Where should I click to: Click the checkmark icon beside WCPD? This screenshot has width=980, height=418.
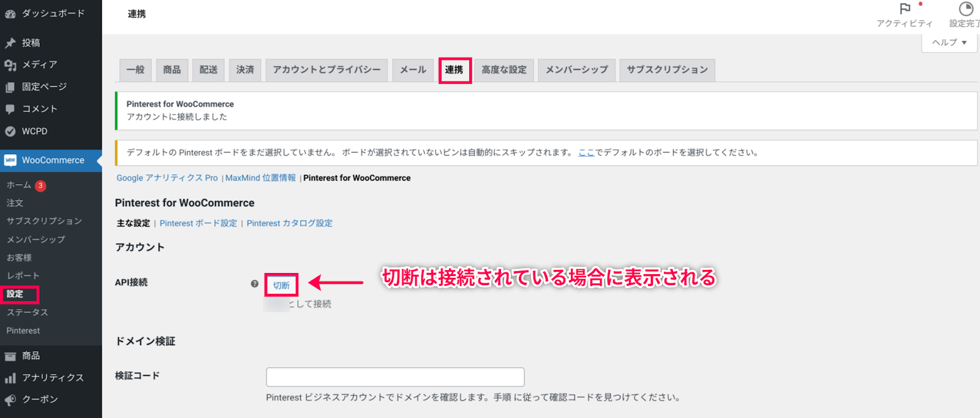[10, 131]
